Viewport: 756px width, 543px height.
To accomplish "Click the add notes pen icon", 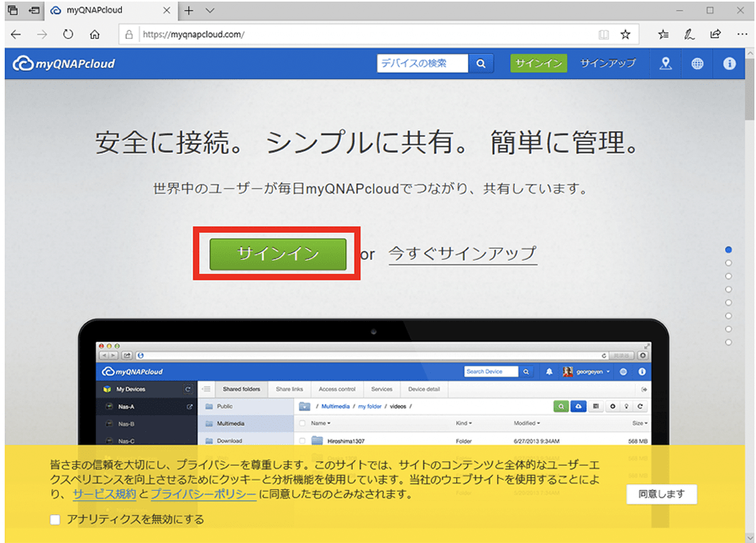I will coord(690,34).
